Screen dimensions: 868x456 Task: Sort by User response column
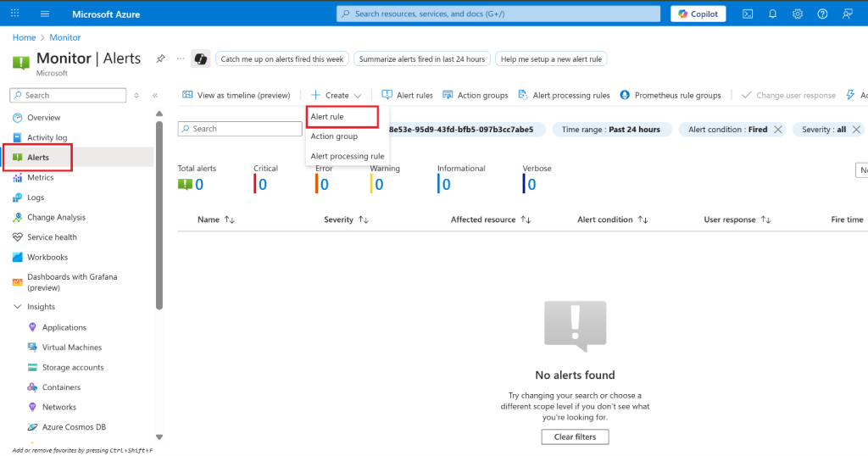click(737, 220)
